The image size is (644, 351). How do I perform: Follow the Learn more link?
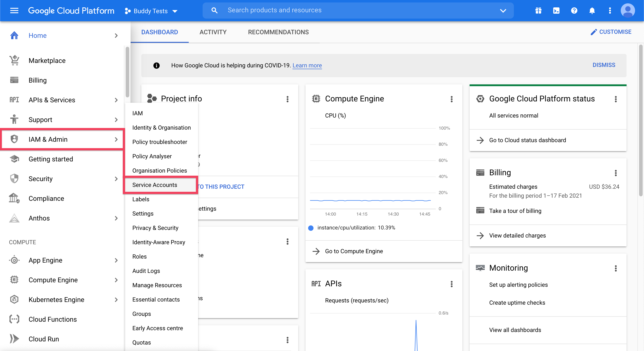(307, 65)
